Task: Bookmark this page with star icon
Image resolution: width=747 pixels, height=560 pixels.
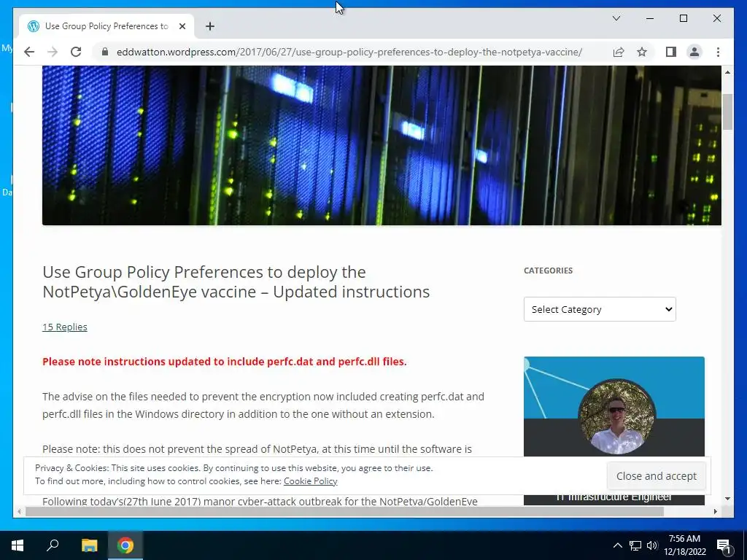Action: coord(642,52)
